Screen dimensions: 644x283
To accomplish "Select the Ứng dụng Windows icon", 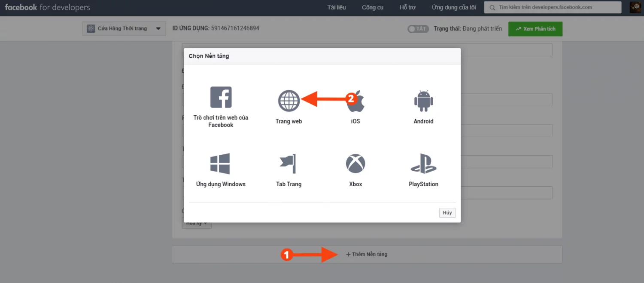I will click(x=220, y=163).
